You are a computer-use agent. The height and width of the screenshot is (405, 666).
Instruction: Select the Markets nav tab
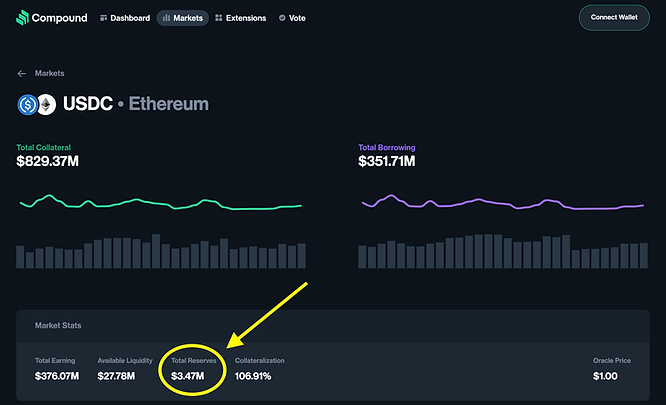[183, 18]
